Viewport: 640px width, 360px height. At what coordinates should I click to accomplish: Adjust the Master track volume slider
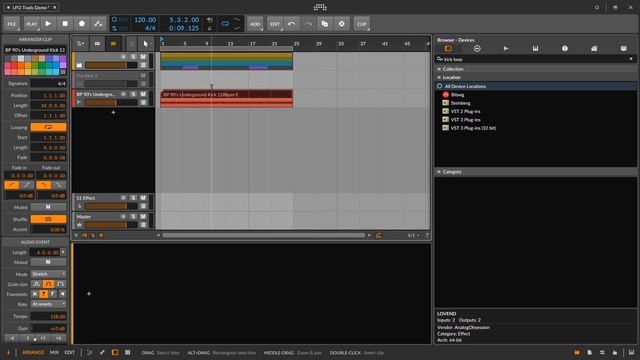(x=111, y=225)
